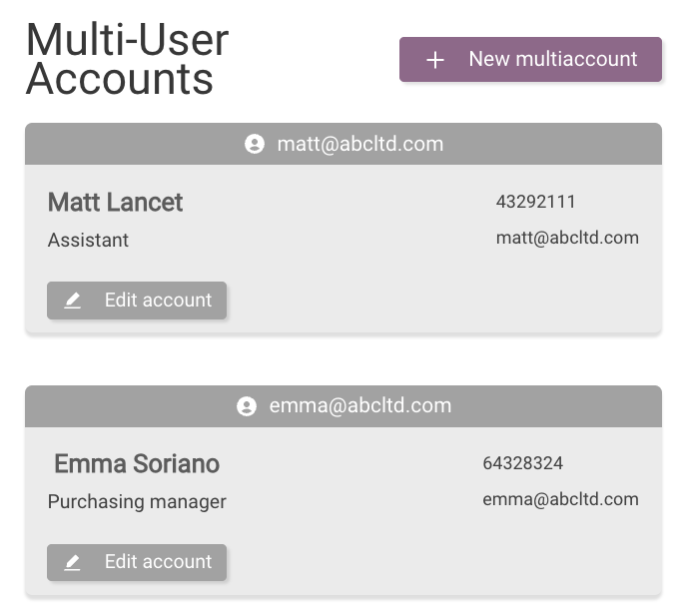Click the matt@abcltd.com header bar text
Screen dimensions: 683x616
(360, 144)
